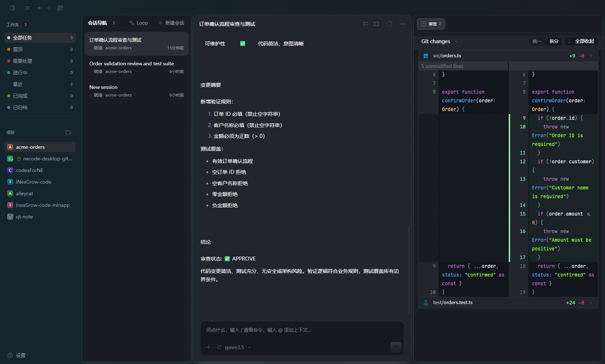Image resolution: width=605 pixels, height=364 pixels.
Task: Click the src/orders.ts file name
Action: pyautogui.click(x=447, y=56)
